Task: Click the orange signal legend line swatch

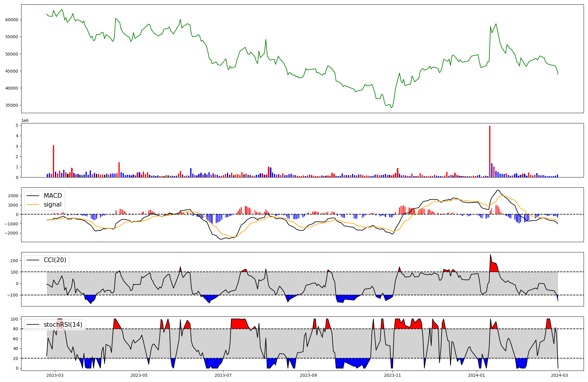Action: click(33, 205)
